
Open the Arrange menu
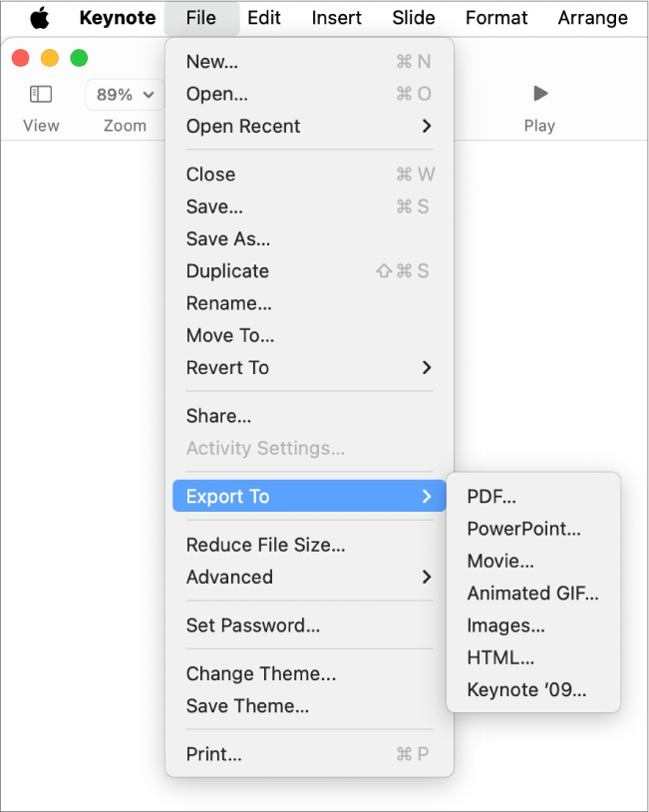tap(593, 18)
